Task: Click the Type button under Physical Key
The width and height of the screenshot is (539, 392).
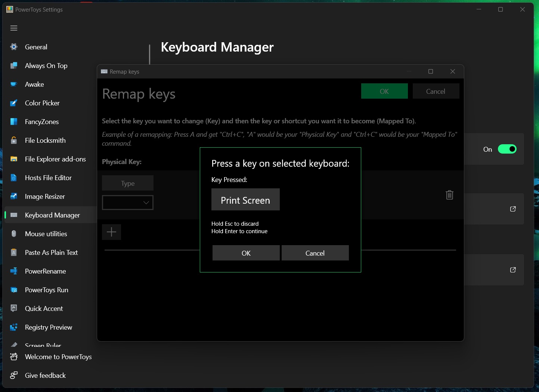Action: (x=127, y=183)
